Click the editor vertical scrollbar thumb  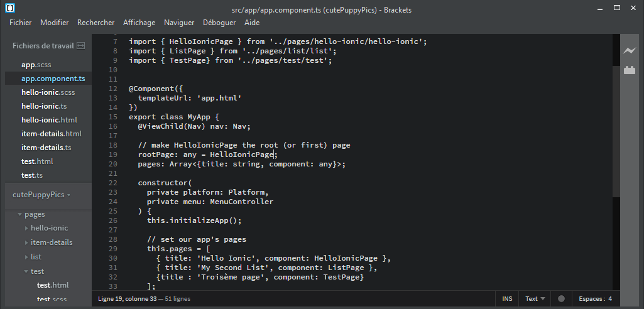(x=616, y=131)
